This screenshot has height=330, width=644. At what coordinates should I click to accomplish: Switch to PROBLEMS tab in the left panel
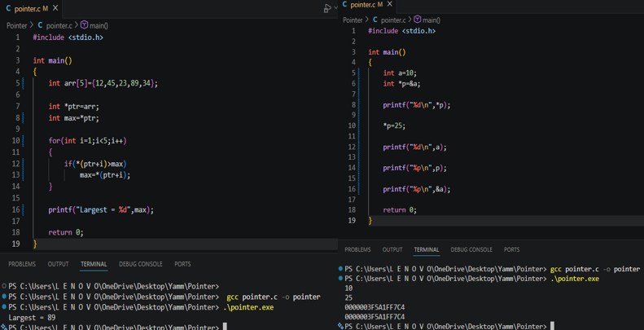click(x=22, y=264)
